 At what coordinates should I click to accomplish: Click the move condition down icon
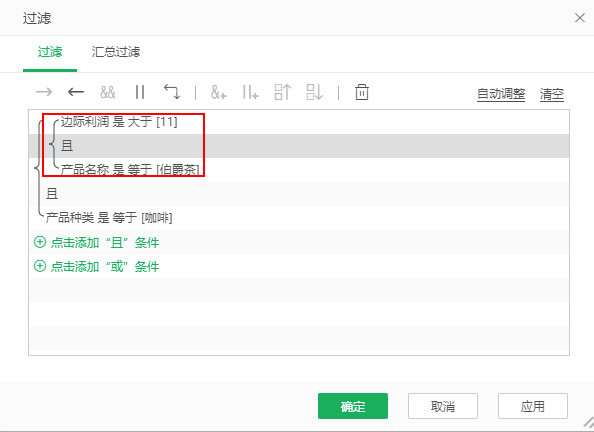pyautogui.click(x=314, y=92)
